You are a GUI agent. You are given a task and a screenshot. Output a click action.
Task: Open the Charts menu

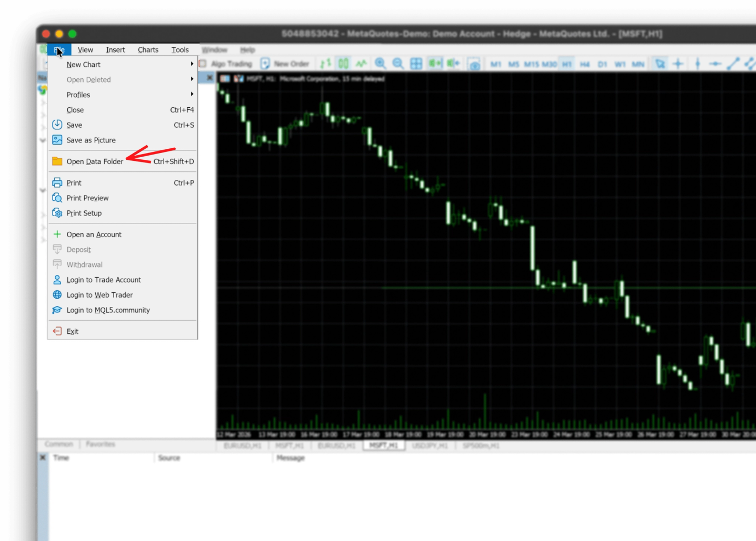pos(148,50)
